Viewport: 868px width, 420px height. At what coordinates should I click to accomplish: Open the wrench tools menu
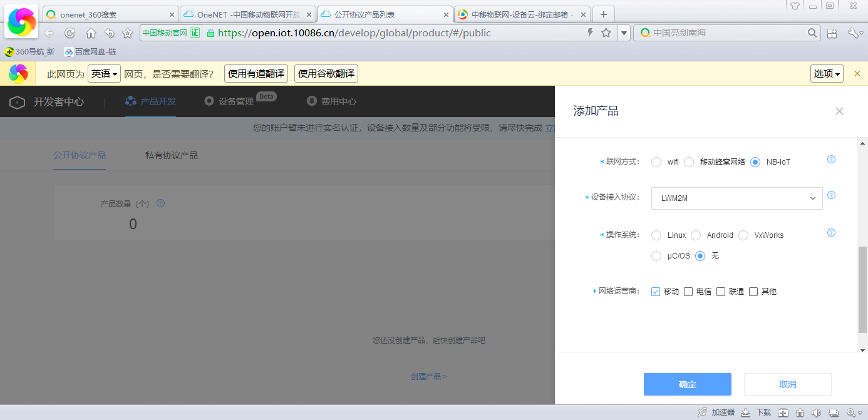coord(854,33)
